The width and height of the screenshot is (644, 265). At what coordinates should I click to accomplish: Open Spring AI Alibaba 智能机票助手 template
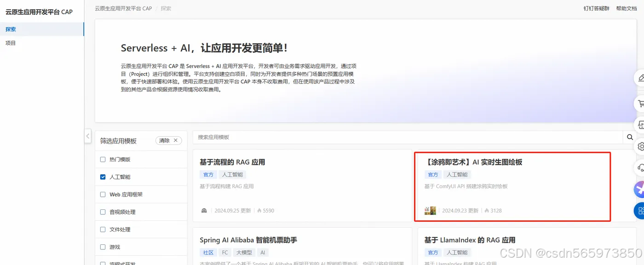[x=302, y=246]
